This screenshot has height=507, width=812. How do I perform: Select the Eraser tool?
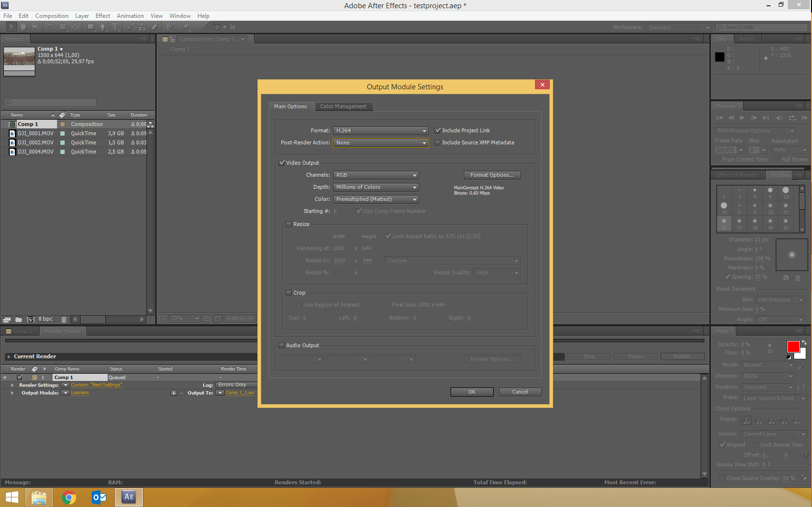(154, 27)
